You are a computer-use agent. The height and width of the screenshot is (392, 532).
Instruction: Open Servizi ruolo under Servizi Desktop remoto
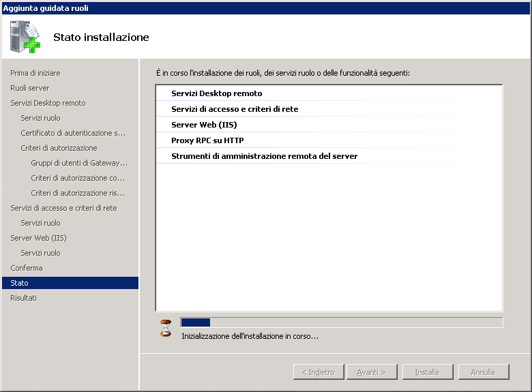click(x=40, y=118)
